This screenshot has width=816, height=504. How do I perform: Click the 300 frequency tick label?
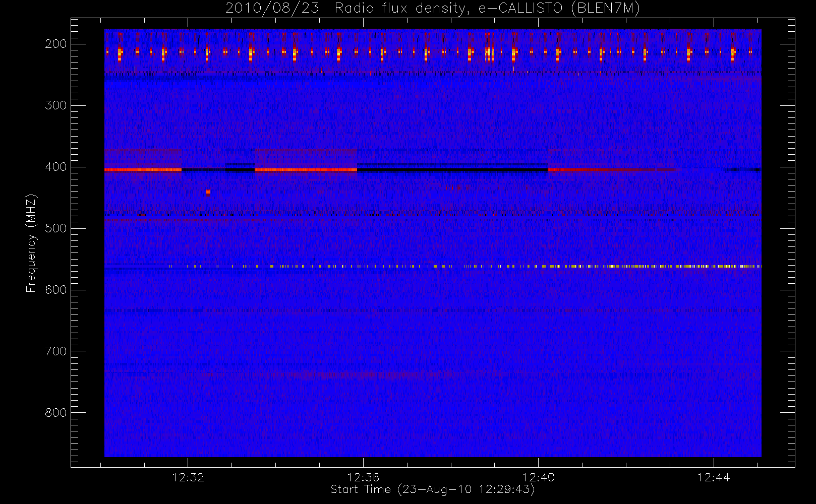(56, 105)
